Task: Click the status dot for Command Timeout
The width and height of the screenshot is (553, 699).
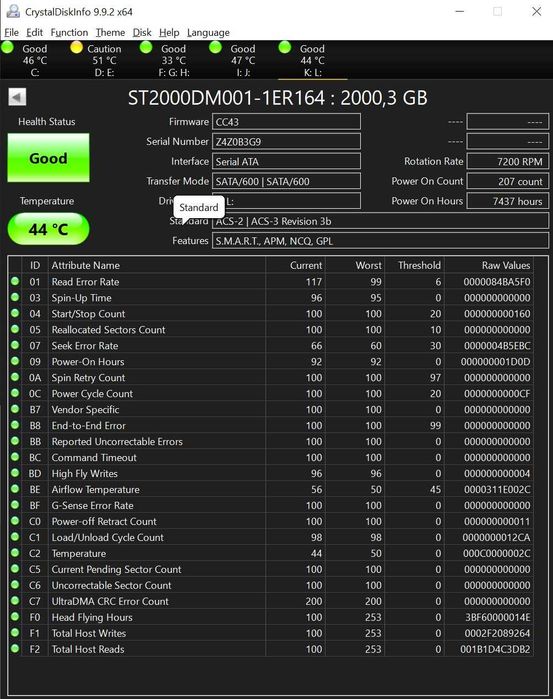Action: tap(15, 457)
